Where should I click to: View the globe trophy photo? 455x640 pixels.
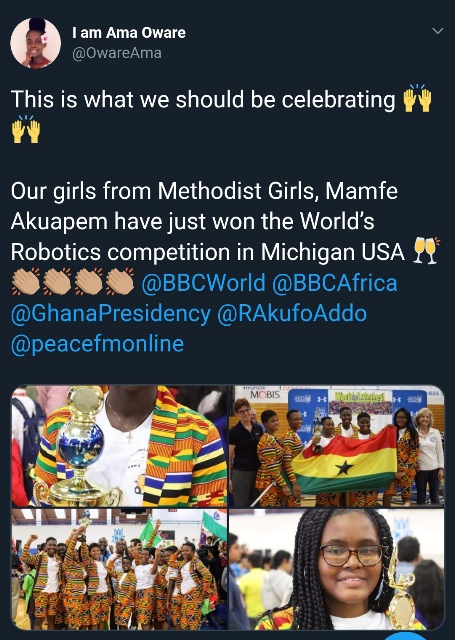click(119, 446)
